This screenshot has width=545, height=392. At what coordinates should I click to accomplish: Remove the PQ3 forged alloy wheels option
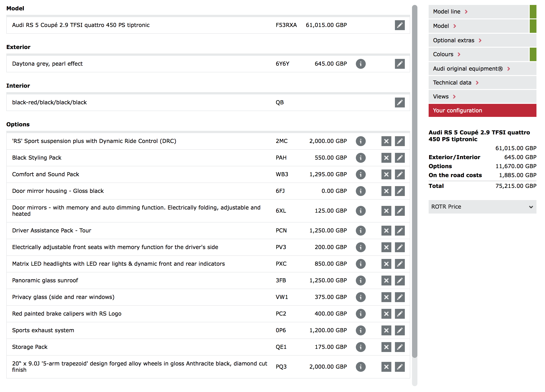(x=386, y=367)
